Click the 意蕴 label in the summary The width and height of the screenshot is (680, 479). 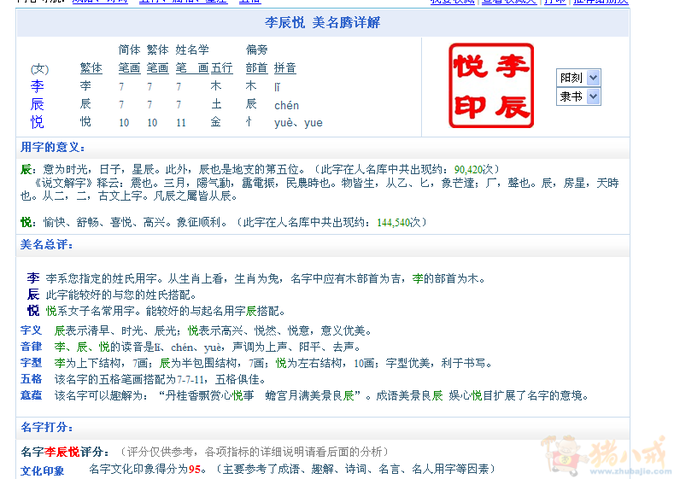click(x=31, y=395)
